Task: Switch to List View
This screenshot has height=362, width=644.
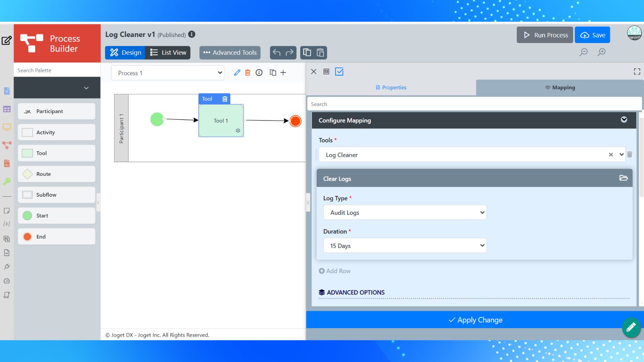Action: (x=168, y=53)
